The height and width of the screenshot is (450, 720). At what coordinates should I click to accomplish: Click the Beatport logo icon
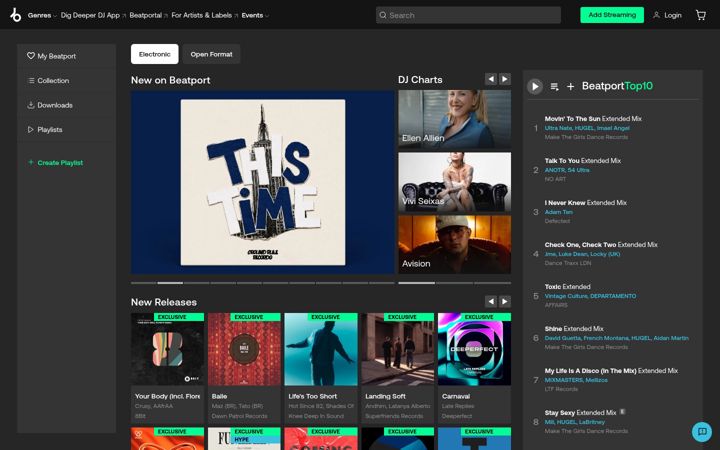pos(16,15)
